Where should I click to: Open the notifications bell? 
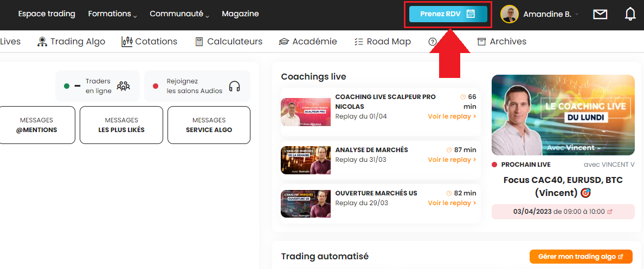[x=630, y=15]
